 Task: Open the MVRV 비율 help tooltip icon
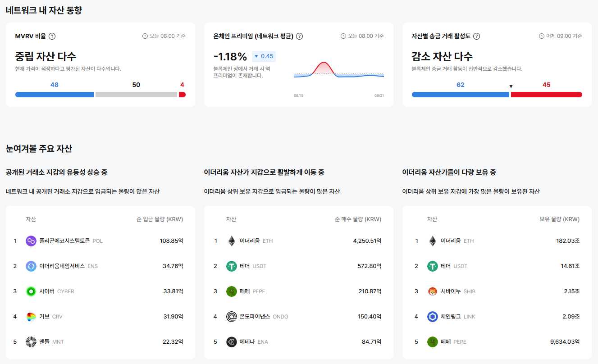tap(52, 36)
